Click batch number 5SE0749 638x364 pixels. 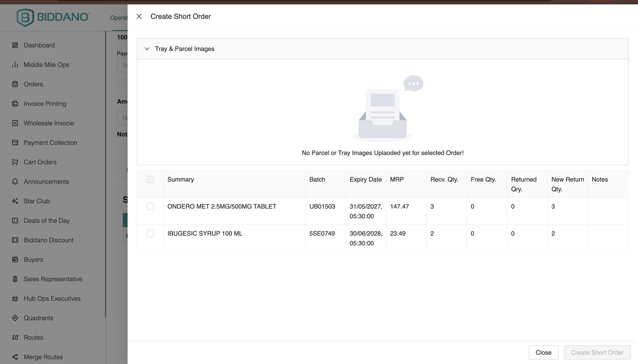(x=322, y=234)
